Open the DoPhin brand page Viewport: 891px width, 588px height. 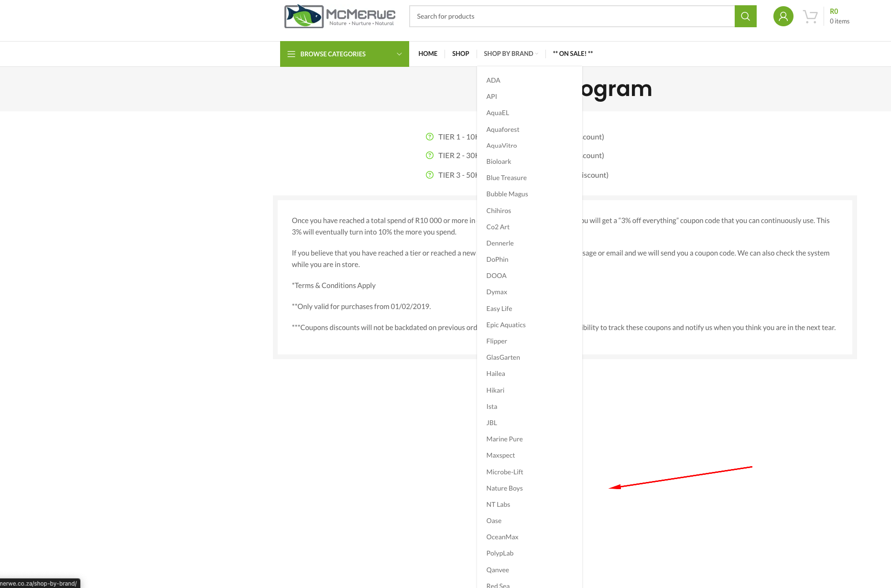(x=497, y=259)
